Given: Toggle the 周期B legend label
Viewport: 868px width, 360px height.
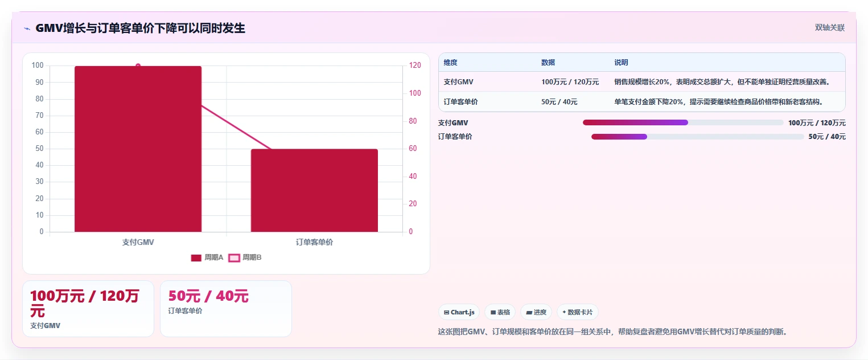Looking at the screenshot, I should coord(252,258).
